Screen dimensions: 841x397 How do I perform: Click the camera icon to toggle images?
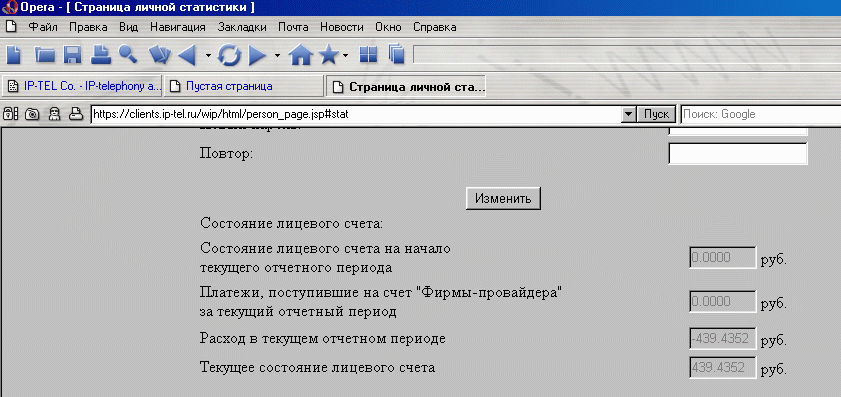32,114
